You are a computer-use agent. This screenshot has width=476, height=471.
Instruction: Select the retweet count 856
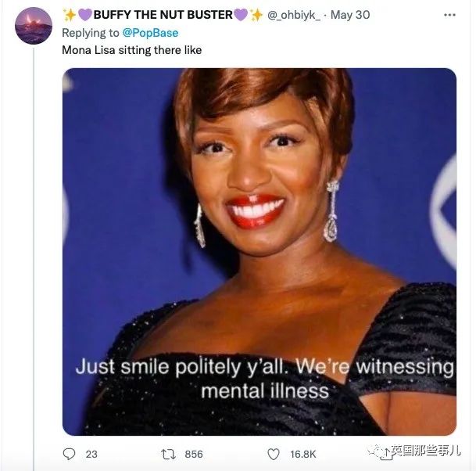[x=194, y=455]
